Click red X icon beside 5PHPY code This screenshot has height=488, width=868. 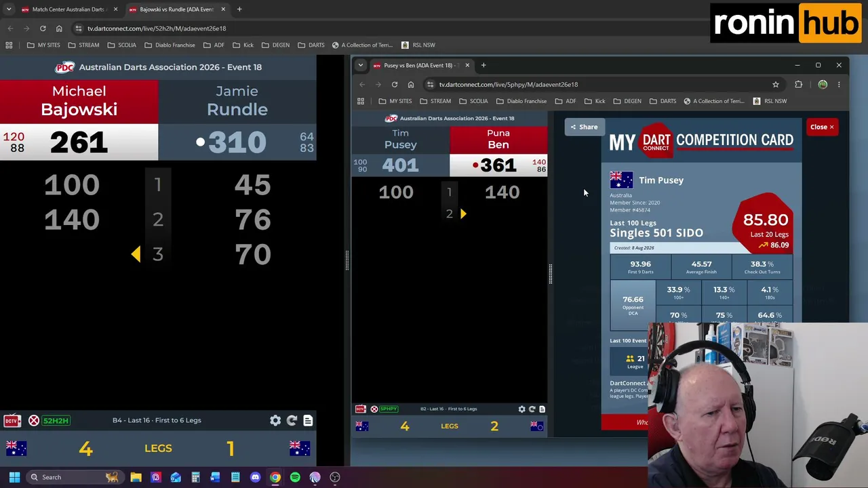(374, 409)
